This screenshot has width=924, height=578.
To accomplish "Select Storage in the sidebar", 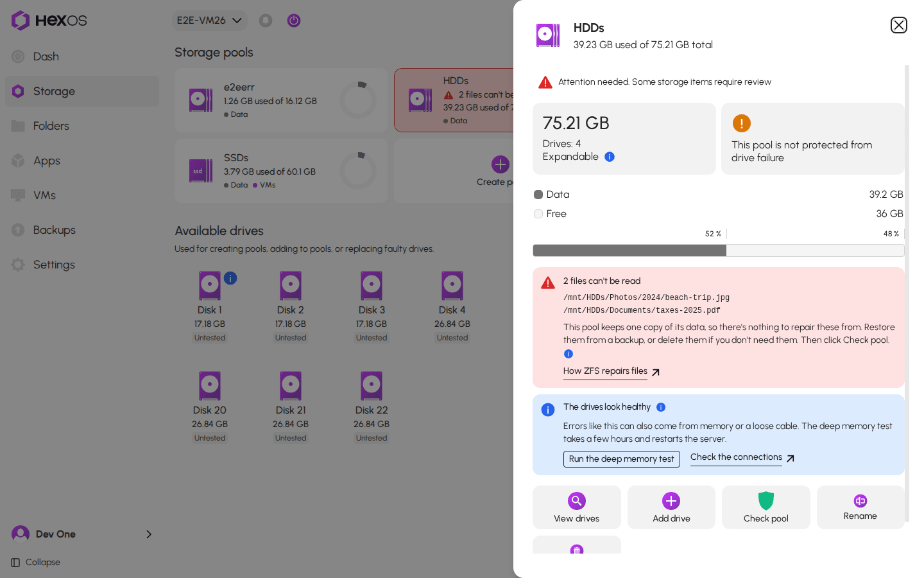I will tap(82, 91).
